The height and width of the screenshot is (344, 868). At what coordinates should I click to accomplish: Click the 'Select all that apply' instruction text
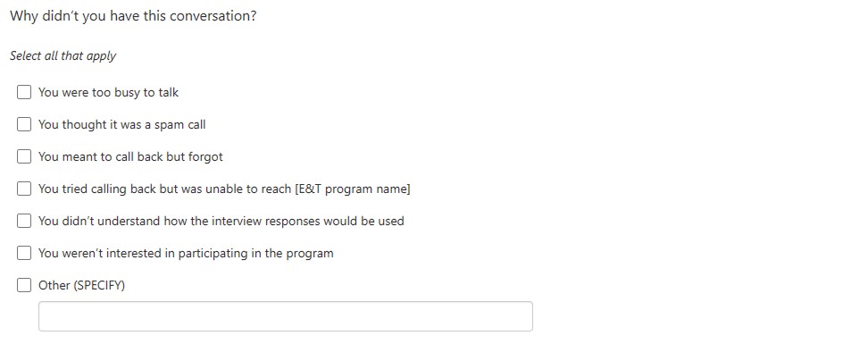[x=63, y=56]
